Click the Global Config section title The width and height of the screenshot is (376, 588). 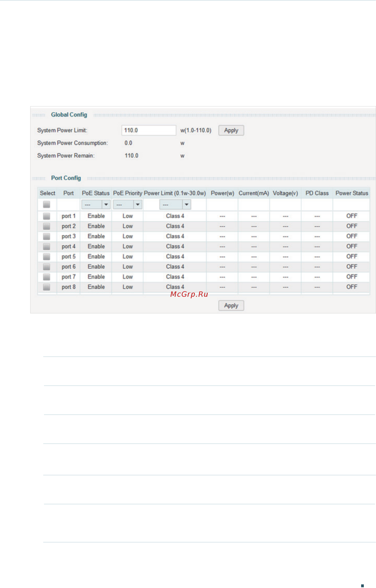click(69, 115)
